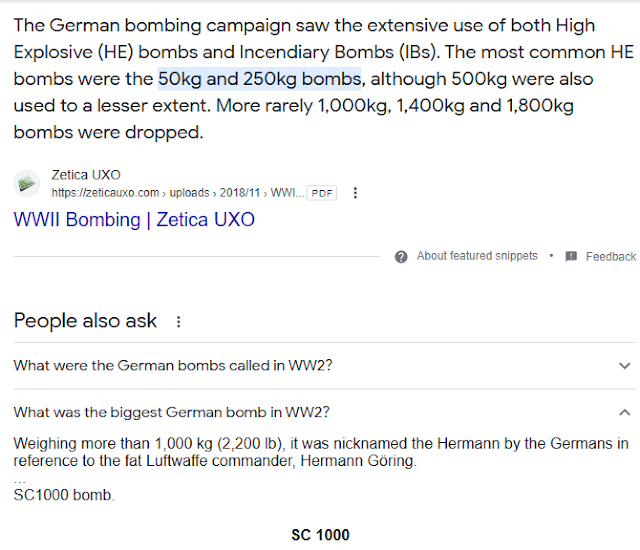
Task: Click the Feedback text link
Action: click(611, 256)
